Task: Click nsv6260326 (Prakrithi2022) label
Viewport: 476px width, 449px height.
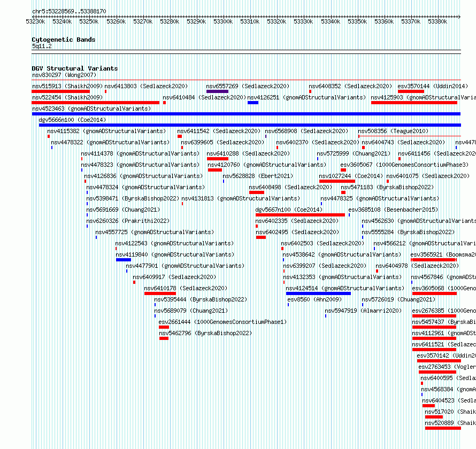Action: pyautogui.click(x=128, y=221)
